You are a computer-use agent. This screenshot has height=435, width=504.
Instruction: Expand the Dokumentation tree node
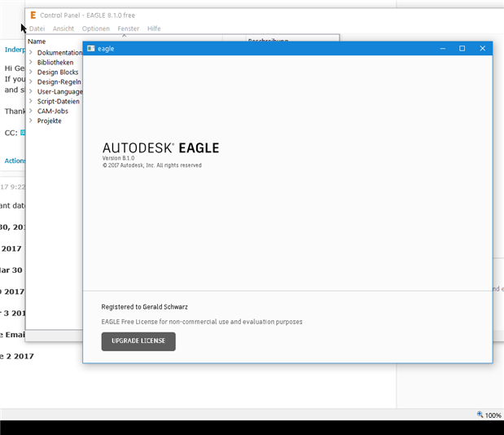pyautogui.click(x=31, y=53)
